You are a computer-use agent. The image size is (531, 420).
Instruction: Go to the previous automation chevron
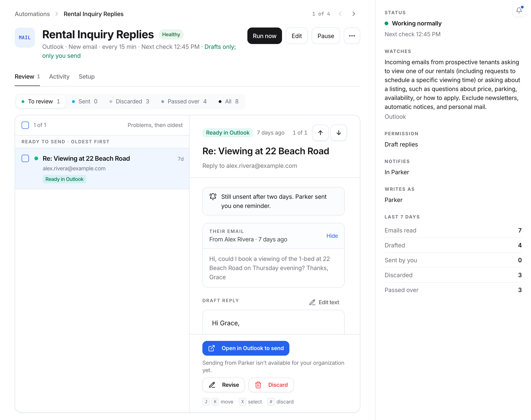pos(340,14)
